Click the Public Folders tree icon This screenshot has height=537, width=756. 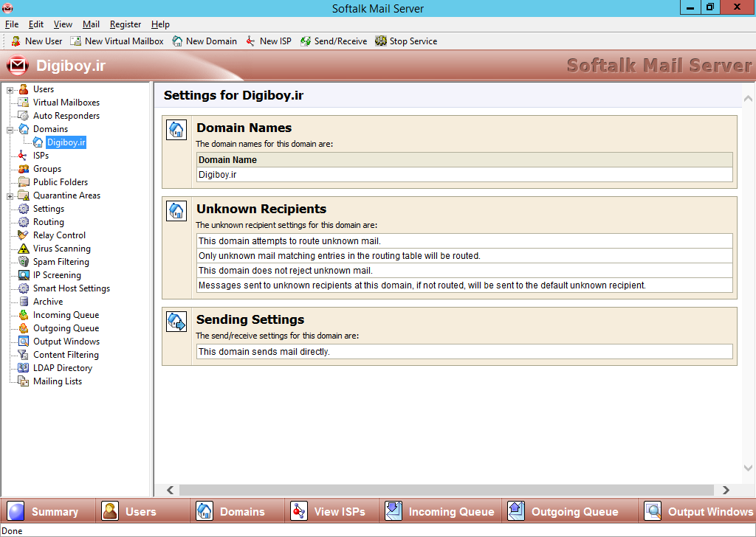[x=24, y=182]
